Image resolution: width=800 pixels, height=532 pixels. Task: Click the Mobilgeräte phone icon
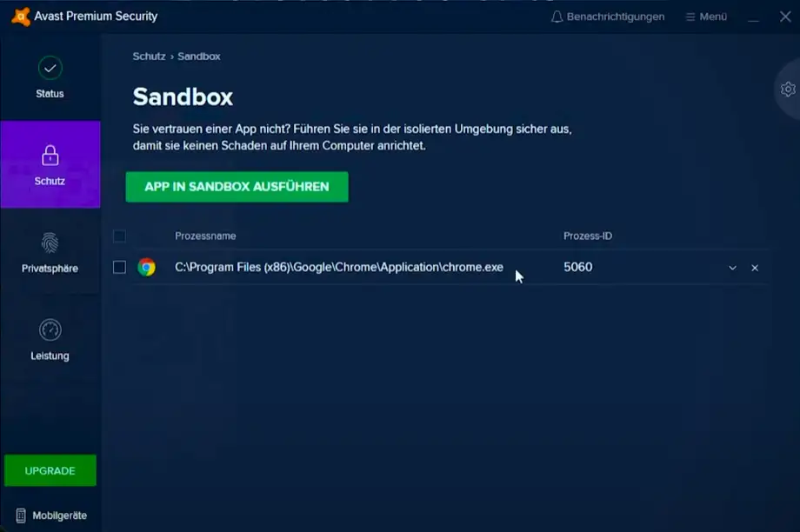click(x=21, y=515)
